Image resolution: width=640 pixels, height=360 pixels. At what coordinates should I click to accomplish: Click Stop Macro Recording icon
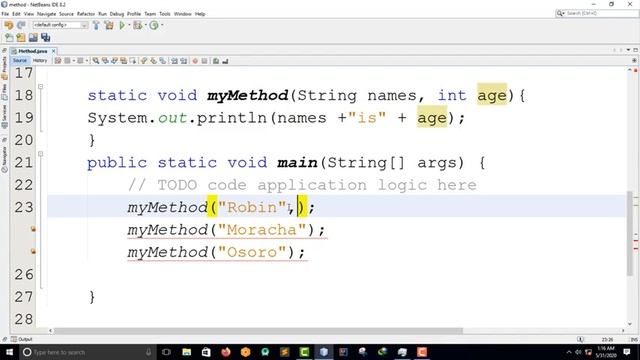[204, 61]
